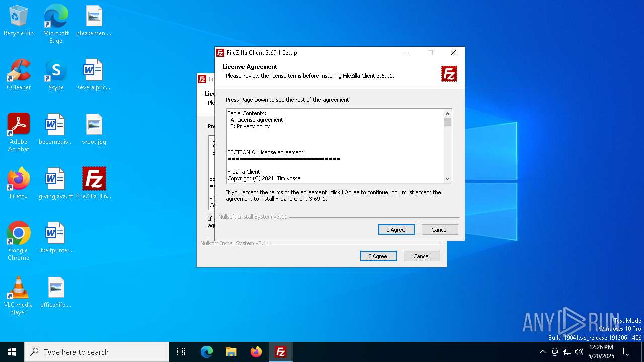Select itselfprinter Word document on desktop
644x362 pixels.
click(56, 238)
